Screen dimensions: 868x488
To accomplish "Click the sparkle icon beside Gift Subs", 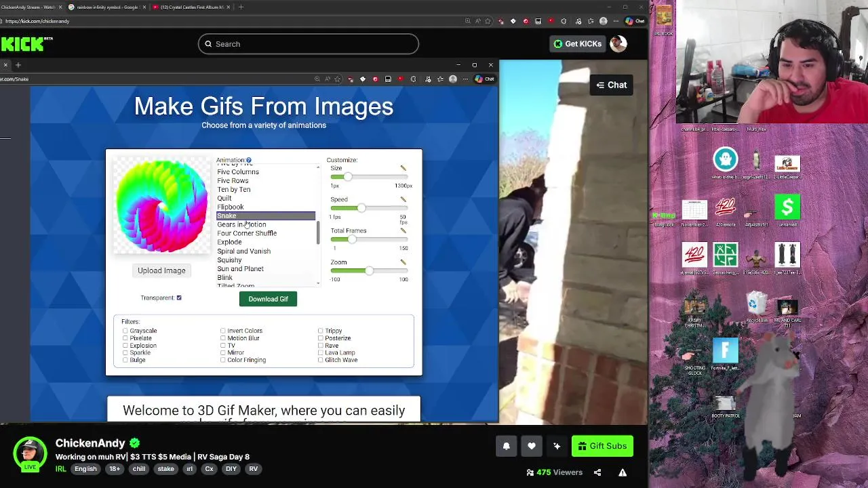I will point(557,446).
